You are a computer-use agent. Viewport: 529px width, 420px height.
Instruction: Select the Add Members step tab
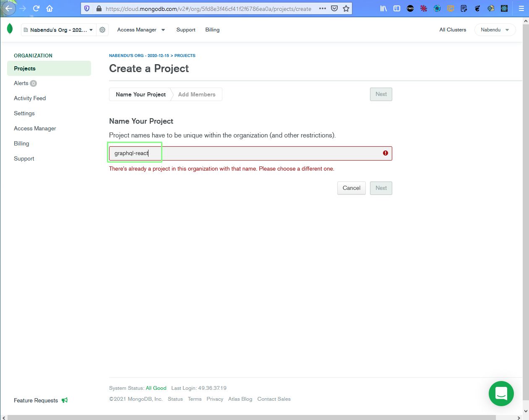(x=197, y=94)
